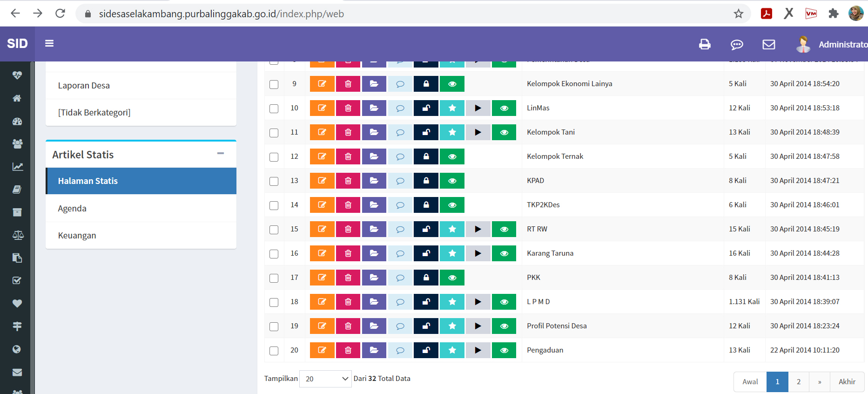Screen dimensions: 868x394
Task: Click the star icon for Profil Potensi Desa
Action: point(452,326)
